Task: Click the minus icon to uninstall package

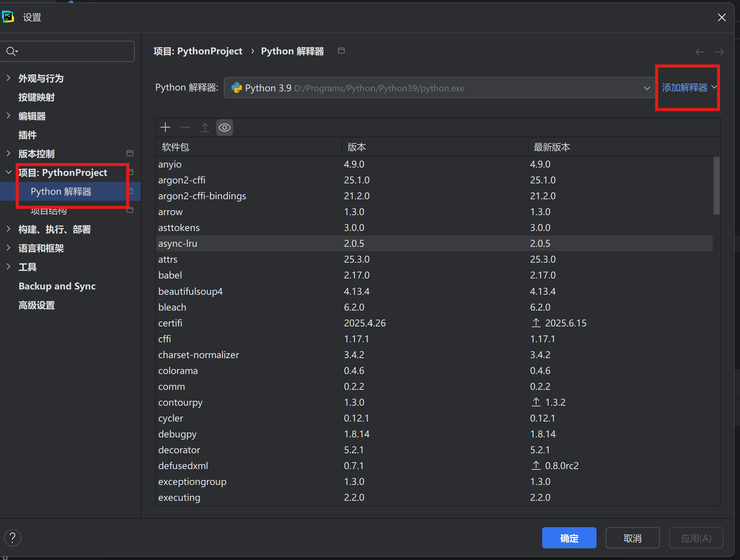Action: pos(185,128)
